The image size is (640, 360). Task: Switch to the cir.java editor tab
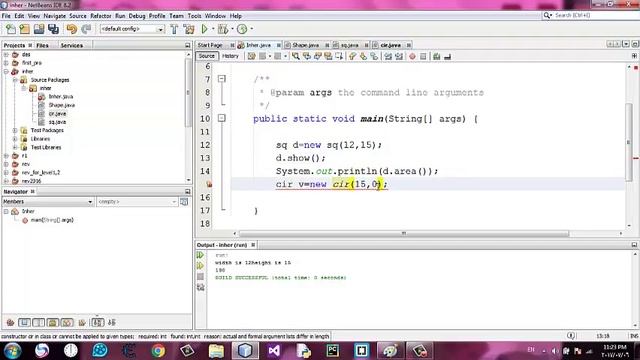(x=390, y=45)
